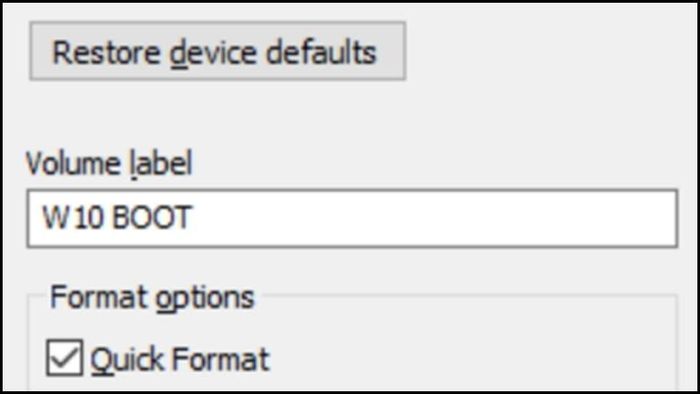This screenshot has height=394, width=700.
Task: Select the Volume label caption
Action: click(x=109, y=164)
